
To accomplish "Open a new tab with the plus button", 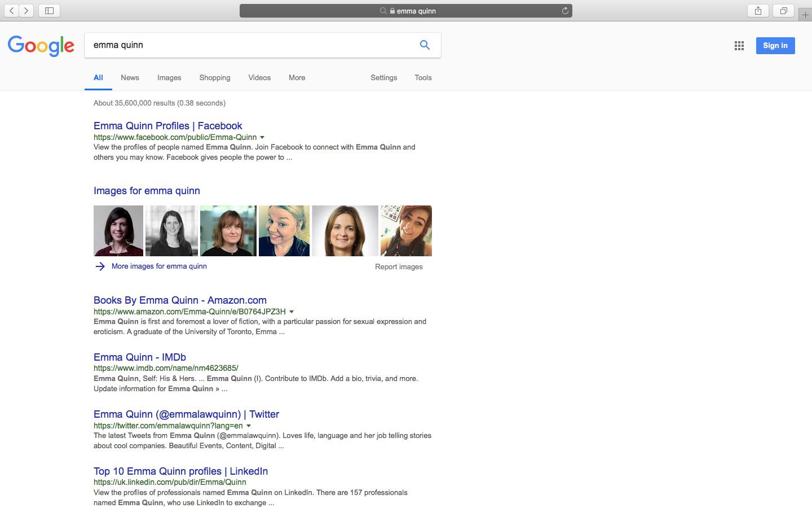I will pos(805,15).
